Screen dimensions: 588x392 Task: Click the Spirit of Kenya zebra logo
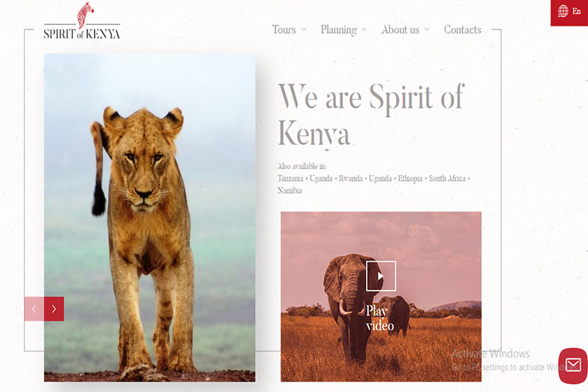(82, 21)
